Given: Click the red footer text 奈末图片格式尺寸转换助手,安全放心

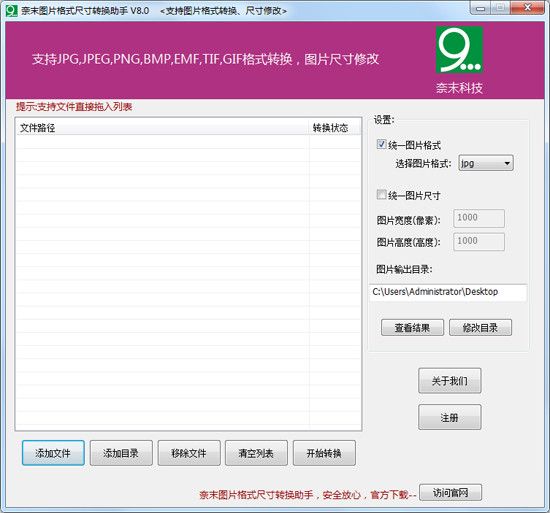Looking at the screenshot, I should click(x=307, y=495).
